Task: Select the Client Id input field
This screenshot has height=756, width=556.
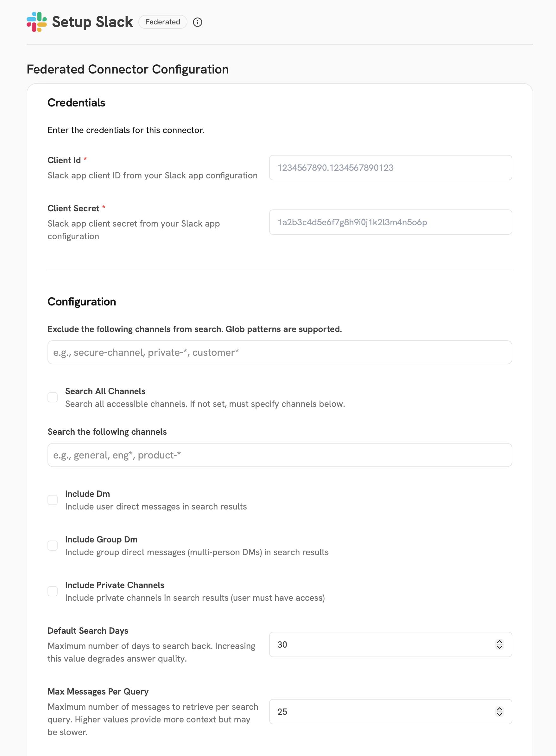Action: click(390, 167)
